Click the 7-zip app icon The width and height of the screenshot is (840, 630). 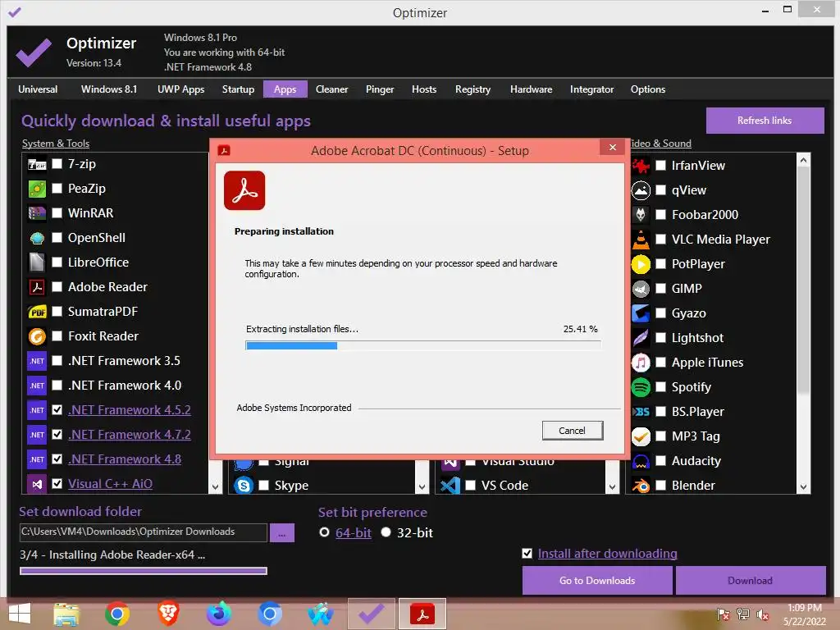[37, 164]
